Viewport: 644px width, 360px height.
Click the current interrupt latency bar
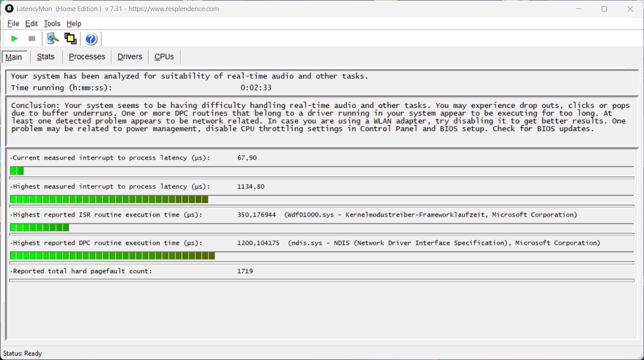322,171
